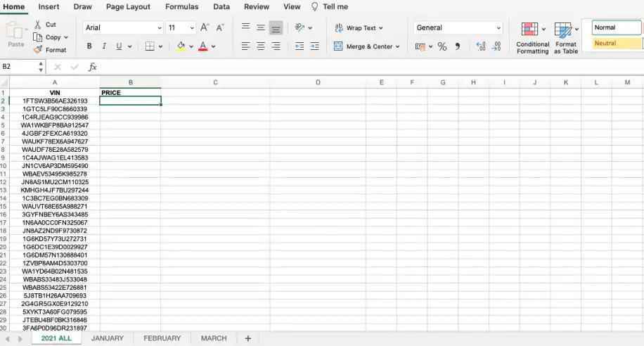The width and height of the screenshot is (644, 346).
Task: Toggle underline formatting
Action: tap(119, 46)
